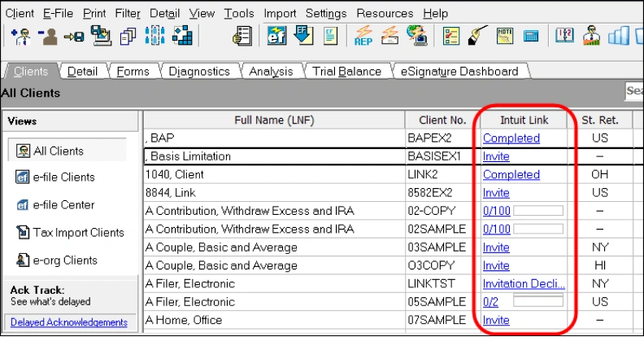Open the NOTE notepad icon
The width and height of the screenshot is (644, 337).
pos(505,36)
